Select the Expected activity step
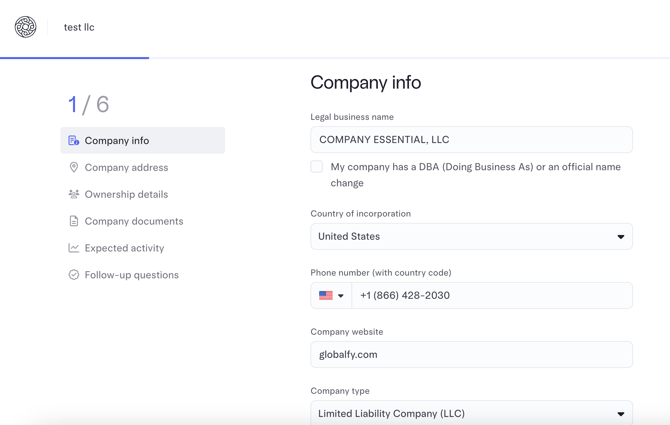This screenshot has width=670, height=425. (124, 248)
